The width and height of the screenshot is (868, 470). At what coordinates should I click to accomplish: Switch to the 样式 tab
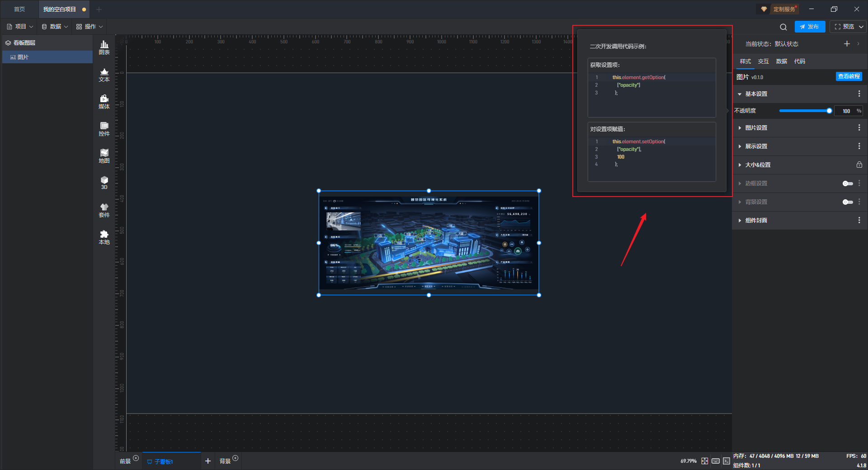click(x=745, y=61)
